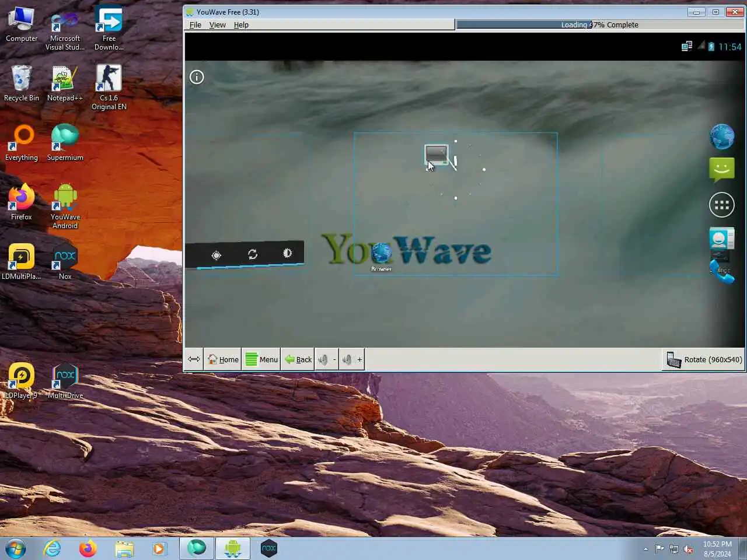Raise the emulator volume with the speaker plus button
747x560 pixels.
coord(352,359)
